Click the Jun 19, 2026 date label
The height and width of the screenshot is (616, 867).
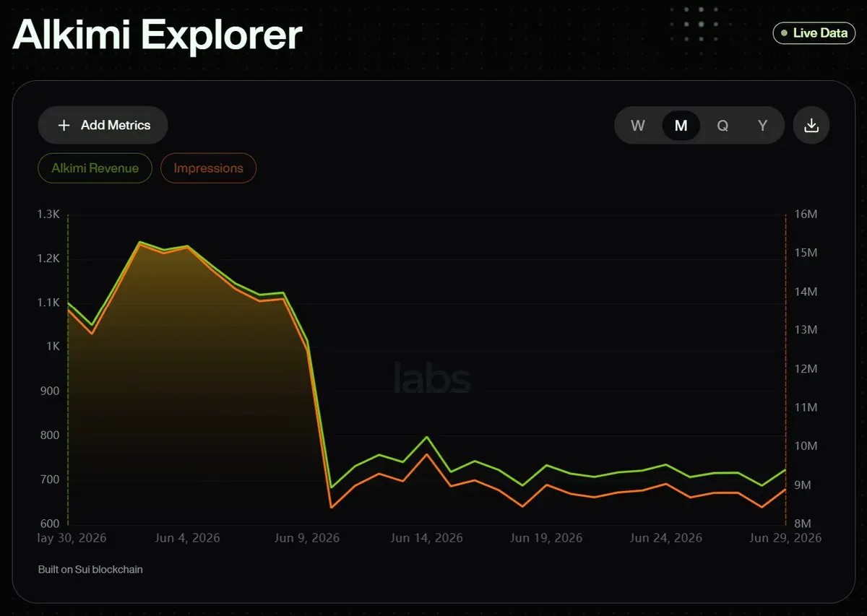pyautogui.click(x=546, y=538)
